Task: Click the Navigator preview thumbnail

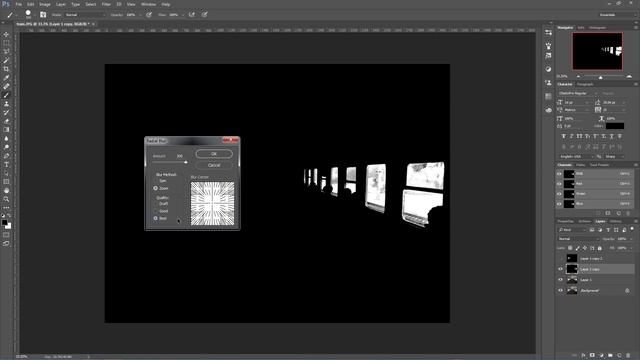Action: [597, 51]
